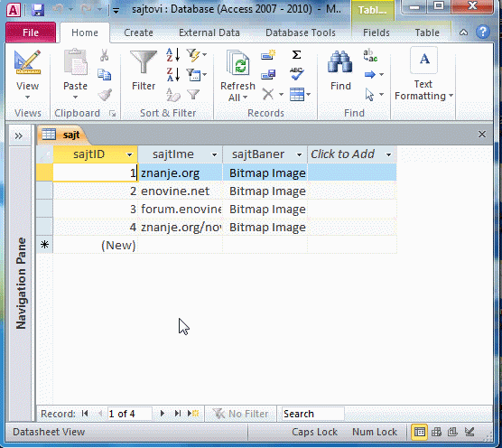Create new blank record in navigator

(193, 414)
